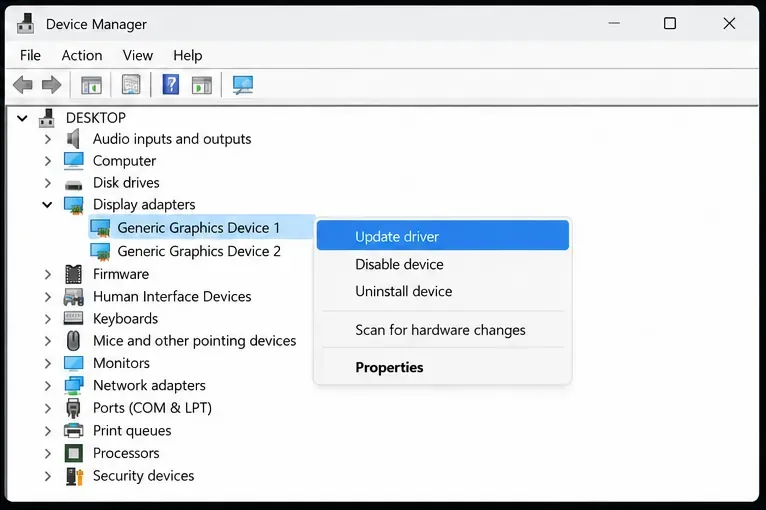Click scan for hardware changes monitor icon
Viewport: 766px width, 510px height.
pyautogui.click(x=243, y=85)
